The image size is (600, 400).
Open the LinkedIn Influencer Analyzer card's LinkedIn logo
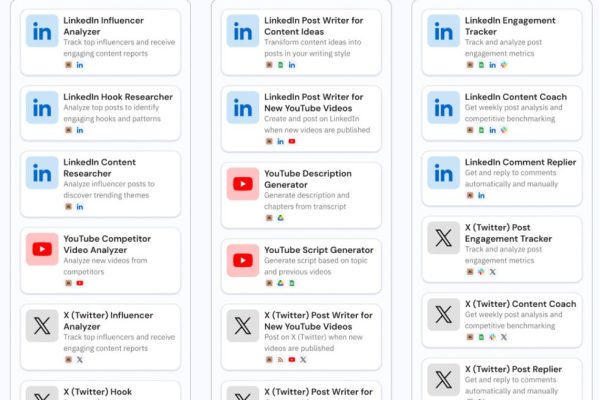pyautogui.click(x=42, y=31)
